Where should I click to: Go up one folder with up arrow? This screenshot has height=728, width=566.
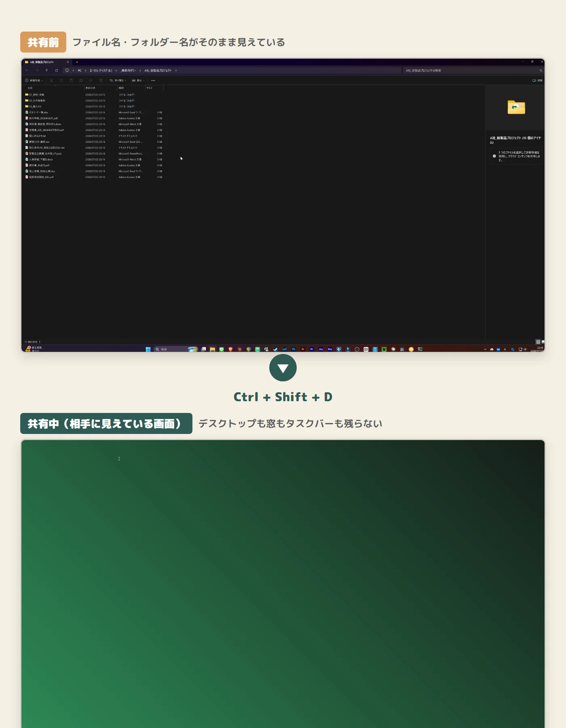pos(46,70)
